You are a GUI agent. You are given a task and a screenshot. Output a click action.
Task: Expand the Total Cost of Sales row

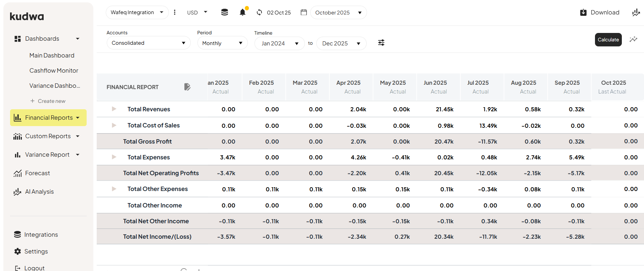[x=114, y=125]
